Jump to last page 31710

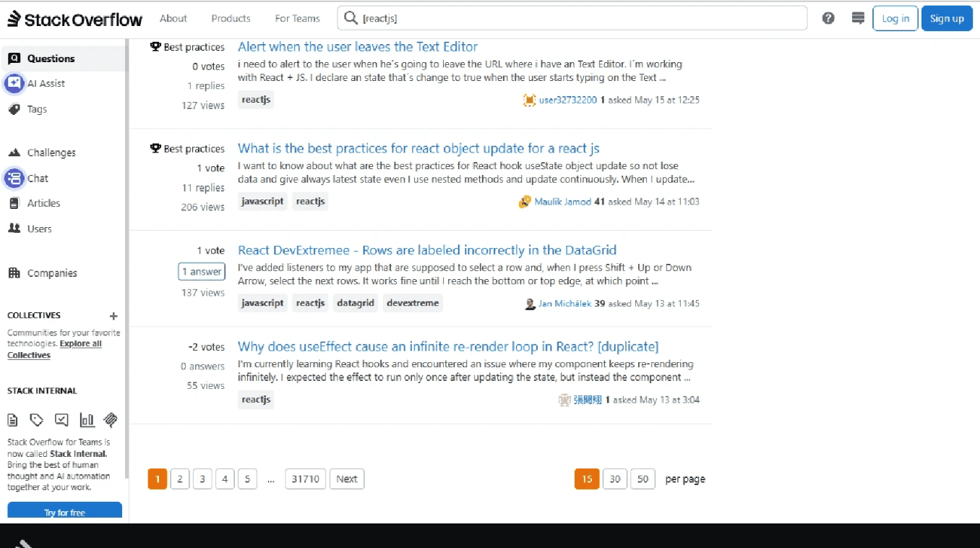306,479
